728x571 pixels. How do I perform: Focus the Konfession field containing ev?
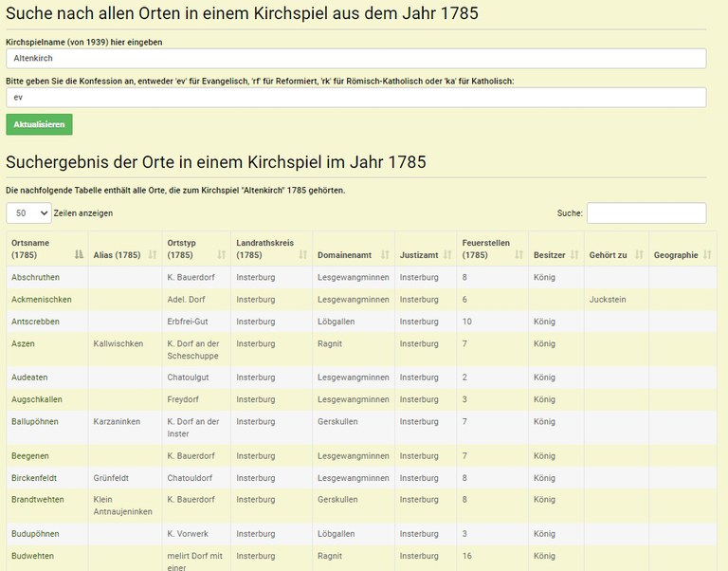tap(356, 98)
